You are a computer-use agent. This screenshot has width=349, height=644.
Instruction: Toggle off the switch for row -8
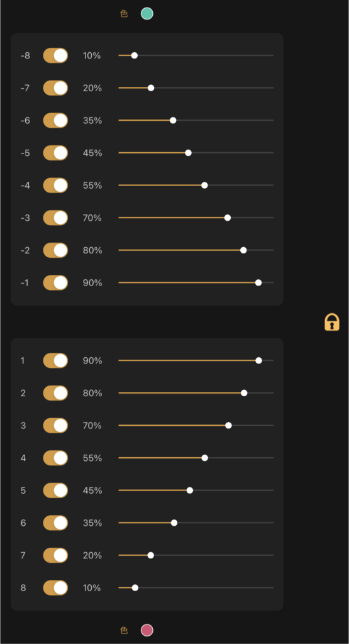pyautogui.click(x=55, y=55)
